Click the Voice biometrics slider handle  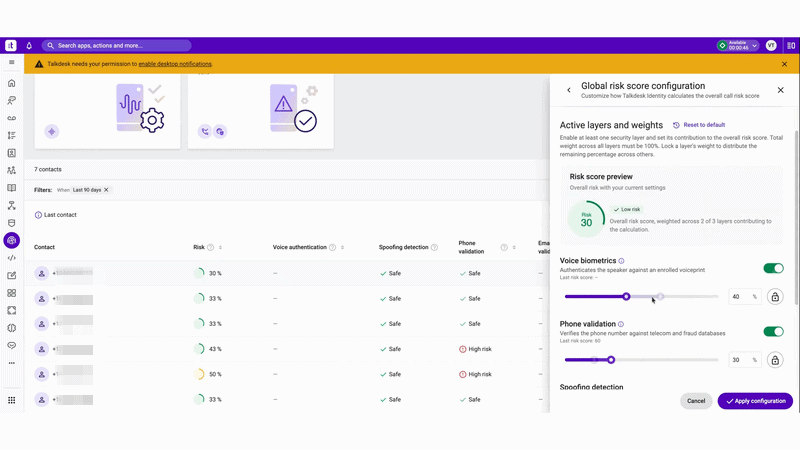(x=626, y=296)
